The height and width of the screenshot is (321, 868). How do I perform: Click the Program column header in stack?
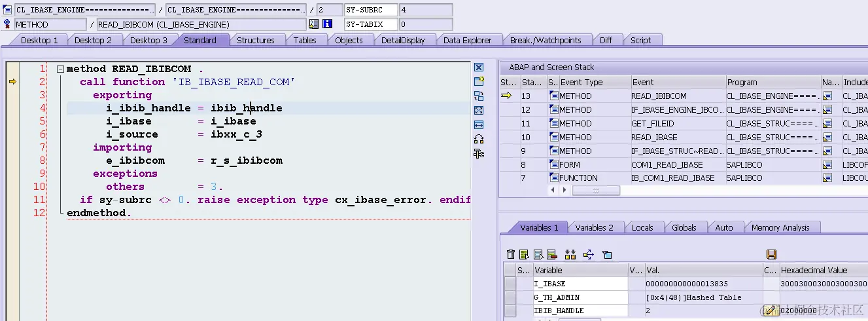point(773,82)
